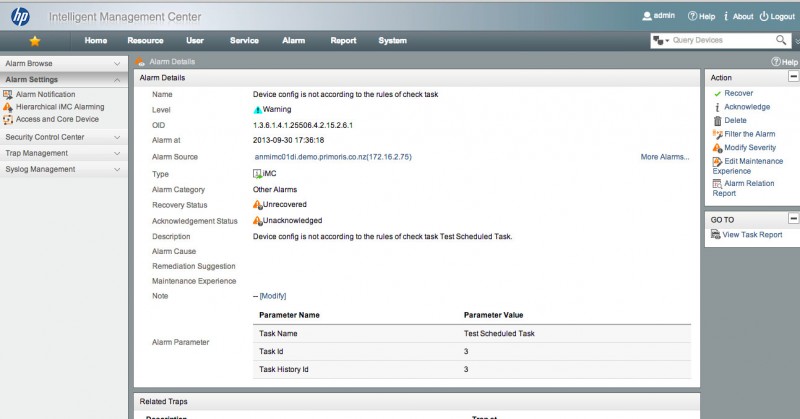Click the Unacknowledged status icon
This screenshot has width=800, height=419.
[258, 220]
